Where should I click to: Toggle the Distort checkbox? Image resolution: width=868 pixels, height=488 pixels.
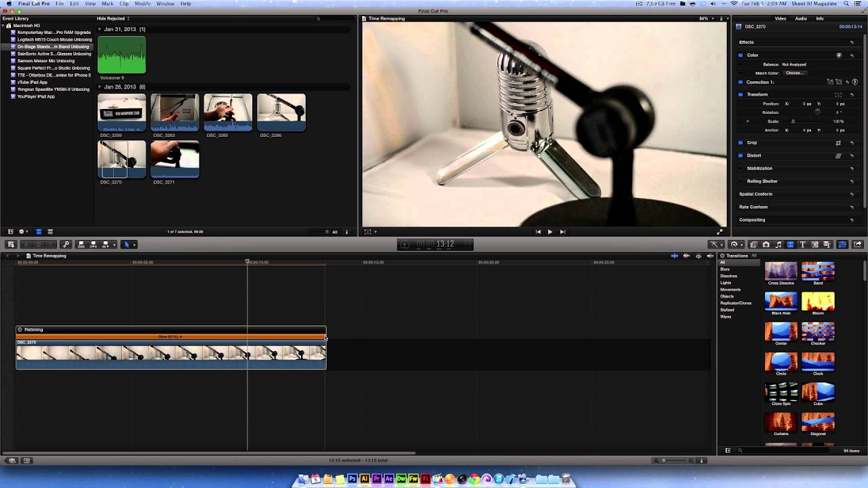[741, 155]
